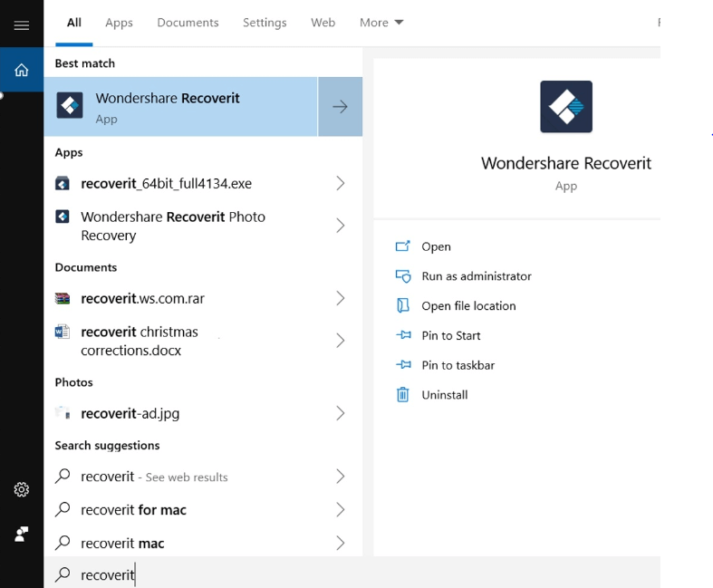Select recoverit_64bit_full4134.exe result
The height and width of the screenshot is (588, 713).
click(x=203, y=183)
